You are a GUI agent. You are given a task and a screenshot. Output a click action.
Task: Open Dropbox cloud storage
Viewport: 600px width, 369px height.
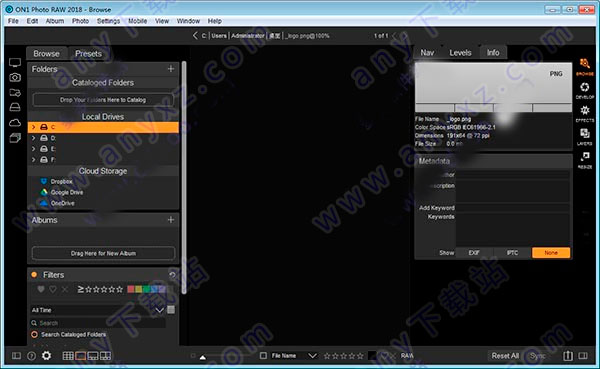tap(61, 181)
